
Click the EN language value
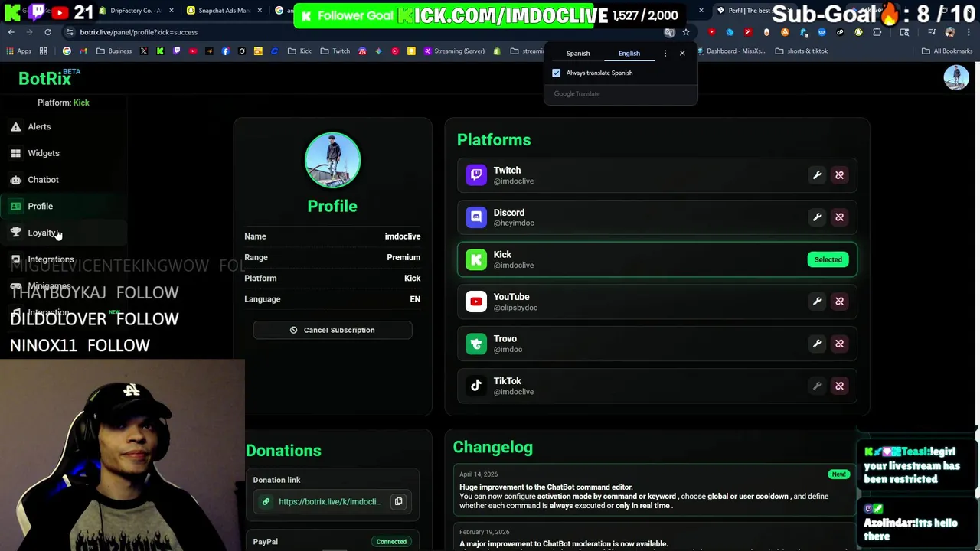(x=415, y=299)
